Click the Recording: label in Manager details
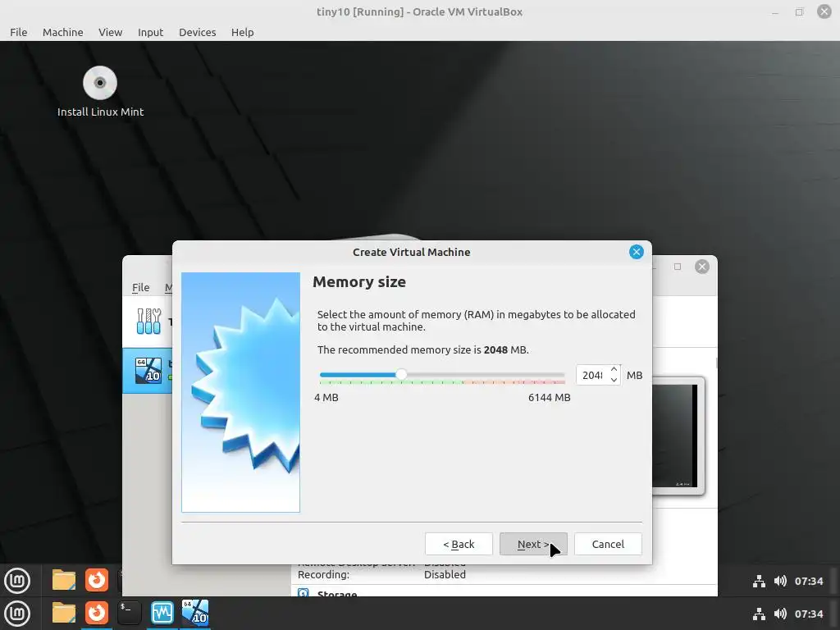 [323, 575]
